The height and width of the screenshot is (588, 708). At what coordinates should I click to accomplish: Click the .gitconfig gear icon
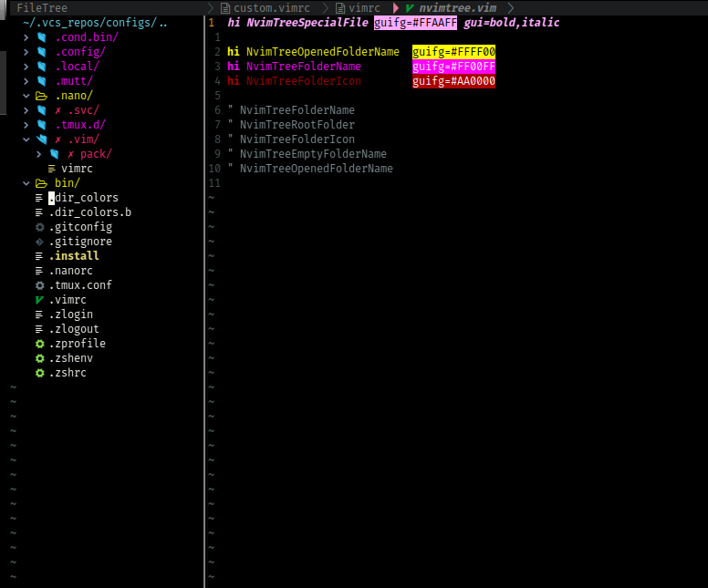(x=40, y=227)
